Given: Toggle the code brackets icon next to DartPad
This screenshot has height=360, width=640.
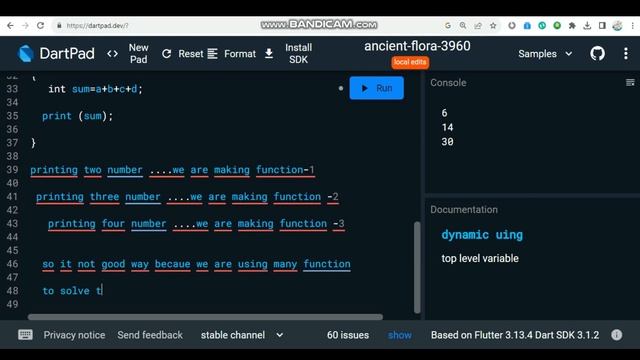Looking at the screenshot, I should [x=112, y=54].
